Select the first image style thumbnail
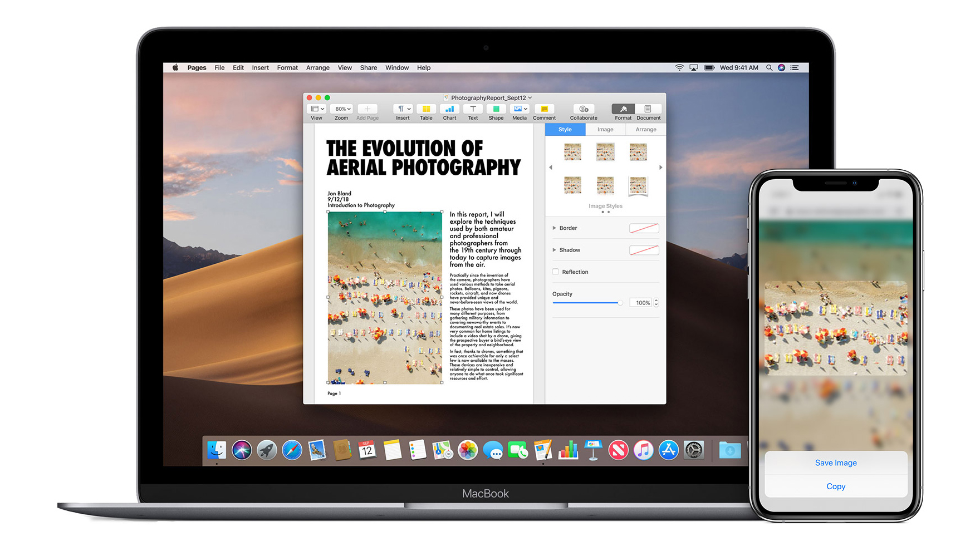The height and width of the screenshot is (551, 980). tap(572, 152)
